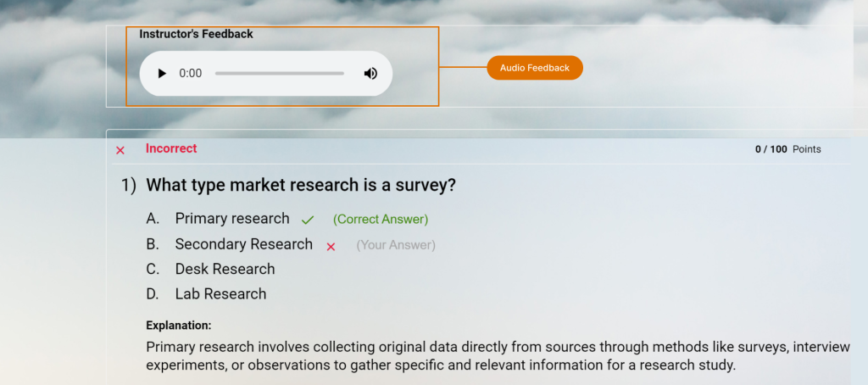Click the red X beside Incorrect
The image size is (868, 385).
[120, 150]
